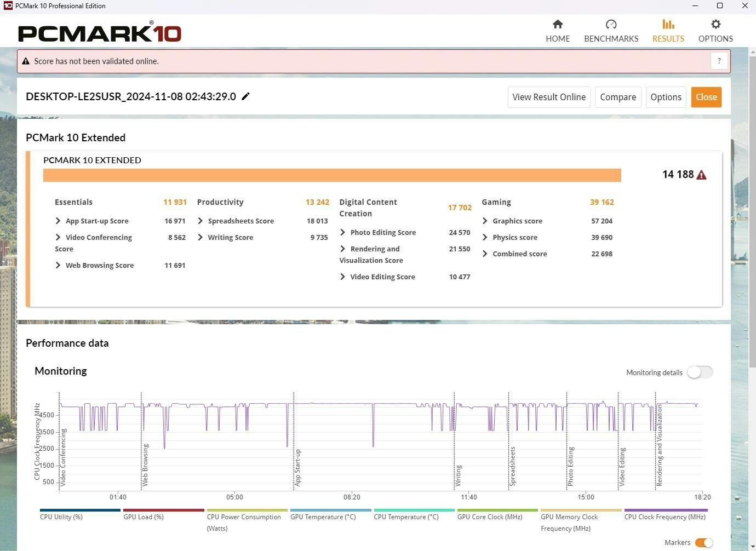Click the help question mark button
Image resolution: width=756 pixels, height=551 pixels.
click(x=719, y=61)
